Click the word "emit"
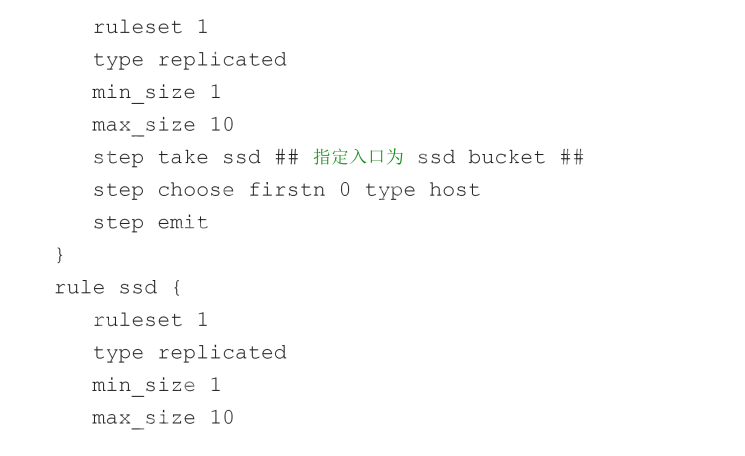Image resolution: width=745 pixels, height=456 pixels. [183, 222]
